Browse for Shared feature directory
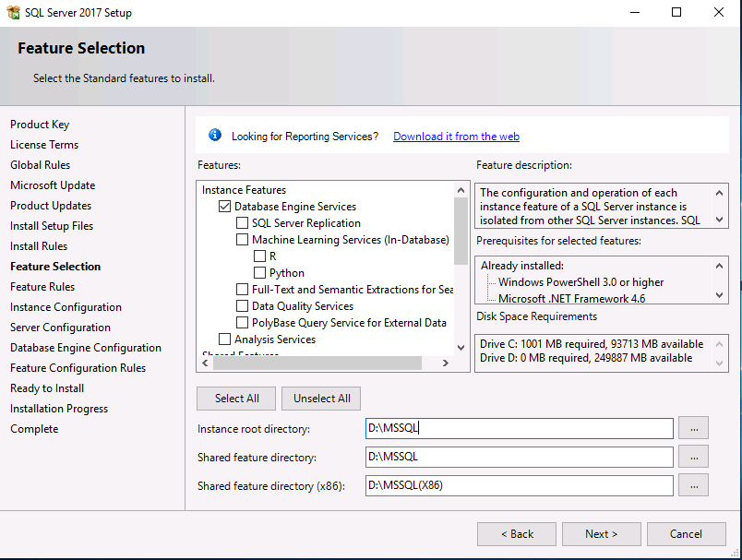The width and height of the screenshot is (742, 560). (693, 457)
